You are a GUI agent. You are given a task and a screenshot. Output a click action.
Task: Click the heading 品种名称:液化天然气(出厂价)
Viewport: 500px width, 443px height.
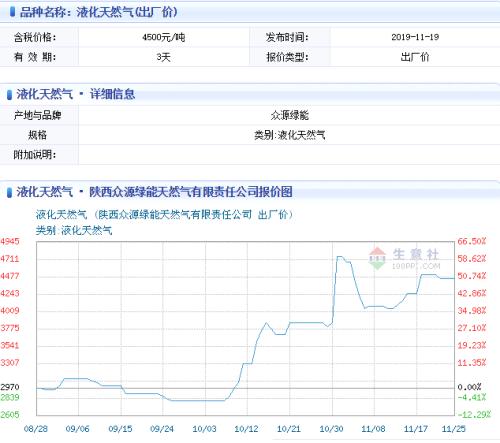tap(98, 12)
